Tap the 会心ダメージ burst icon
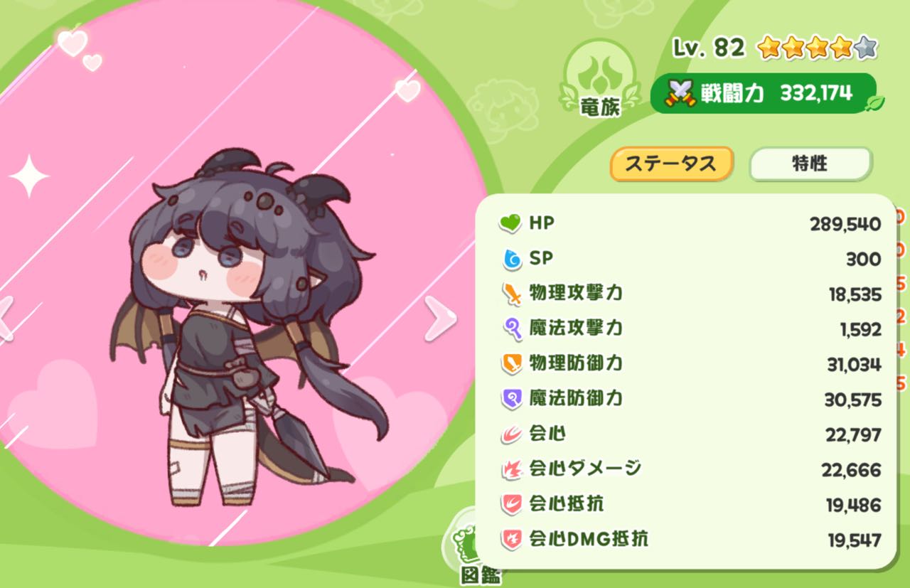The width and height of the screenshot is (910, 588). 511,469
